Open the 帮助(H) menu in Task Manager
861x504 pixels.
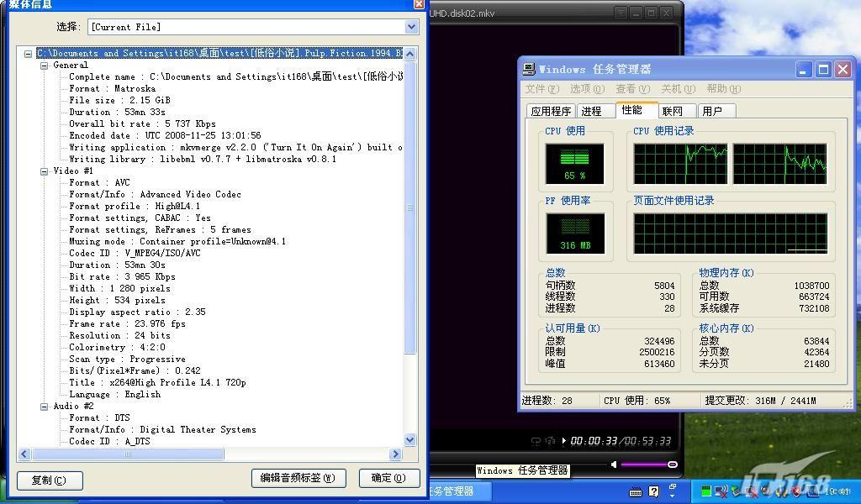pos(724,89)
